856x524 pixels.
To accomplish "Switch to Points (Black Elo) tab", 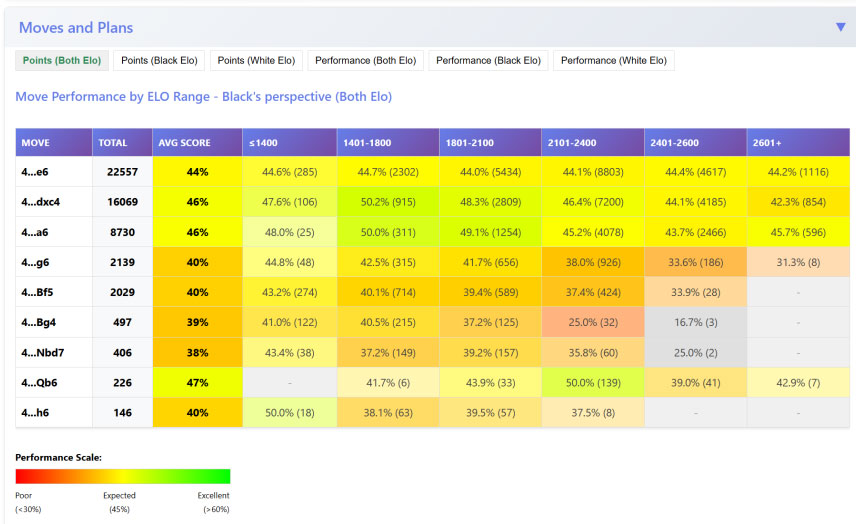I will coord(159,61).
